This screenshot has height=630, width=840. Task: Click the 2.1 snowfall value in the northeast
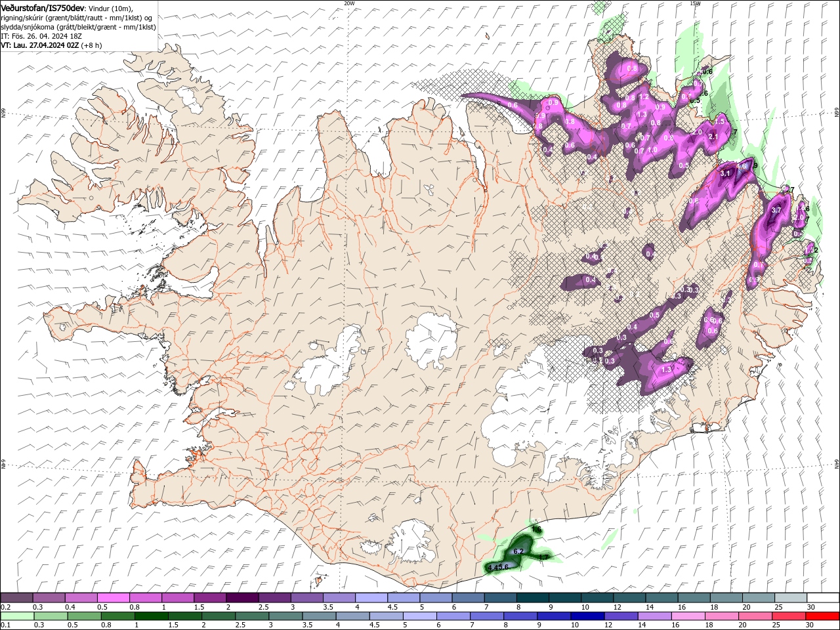tap(715, 136)
